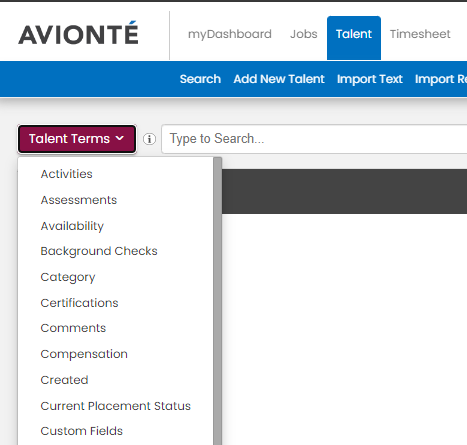Open Add New Talent
The height and width of the screenshot is (445, 467).
pyautogui.click(x=279, y=79)
